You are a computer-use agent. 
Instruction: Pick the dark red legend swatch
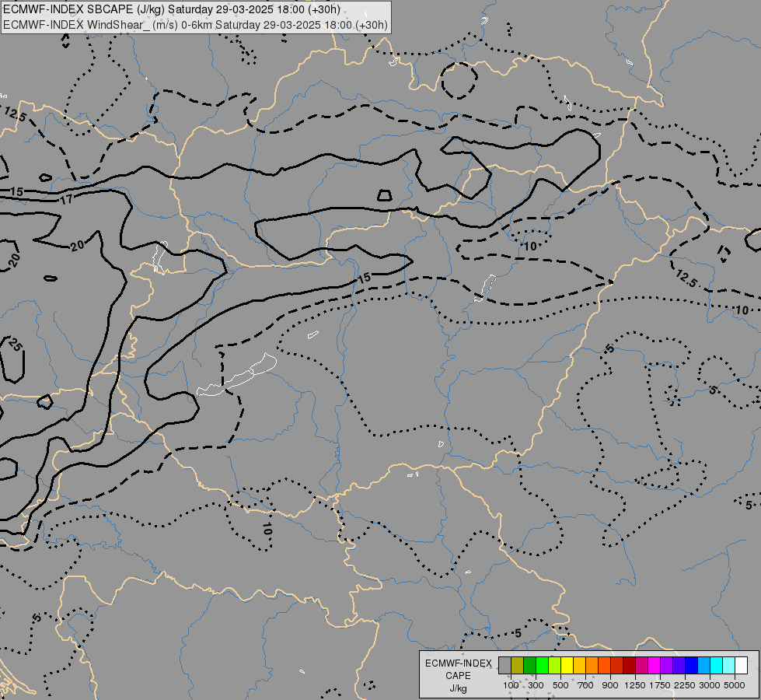click(630, 665)
